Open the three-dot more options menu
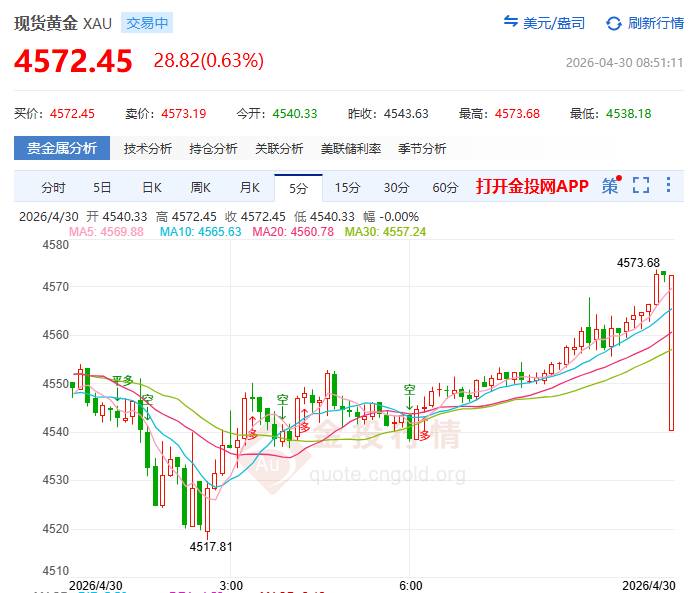696x593 pixels. [668, 185]
